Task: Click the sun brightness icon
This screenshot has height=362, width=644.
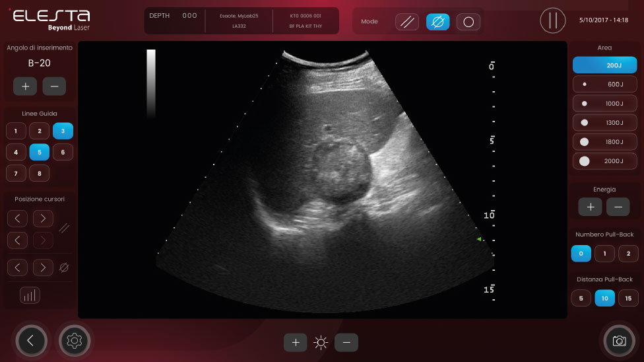Action: pos(321,342)
